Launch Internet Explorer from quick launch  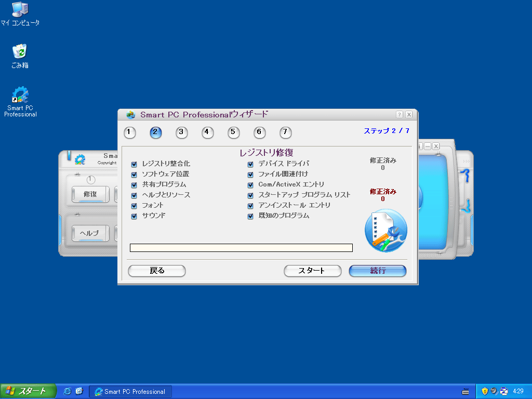[68, 391]
